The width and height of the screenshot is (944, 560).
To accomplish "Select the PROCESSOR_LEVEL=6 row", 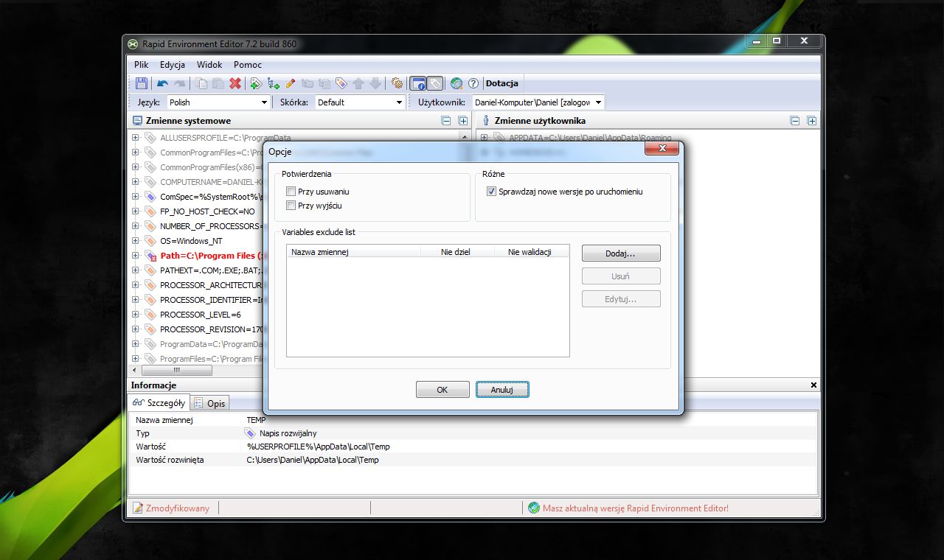I will click(201, 315).
